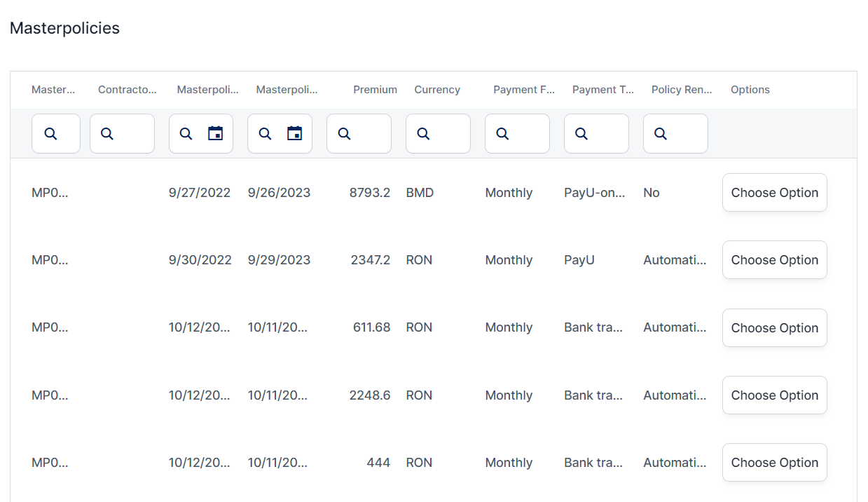
Task: Click search icon in Premium filter
Action: click(344, 134)
